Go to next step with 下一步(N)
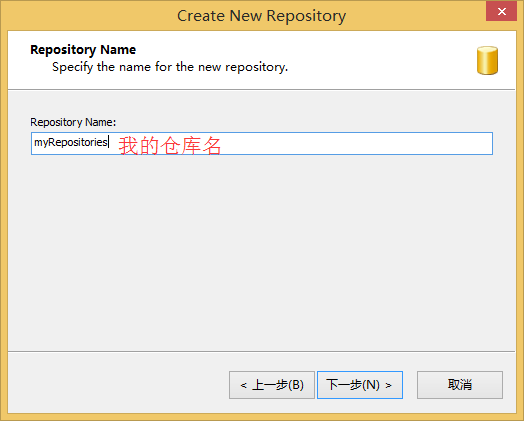This screenshot has height=421, width=524. pos(360,385)
